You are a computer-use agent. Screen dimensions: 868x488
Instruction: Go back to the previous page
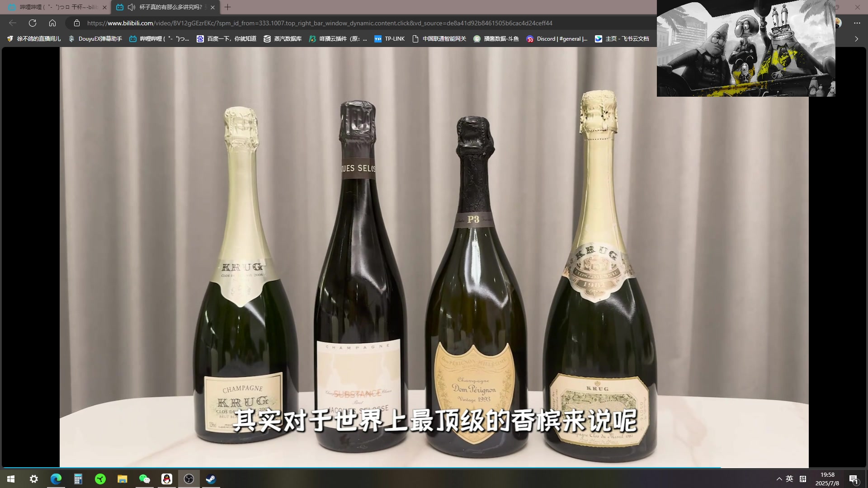pos(13,23)
